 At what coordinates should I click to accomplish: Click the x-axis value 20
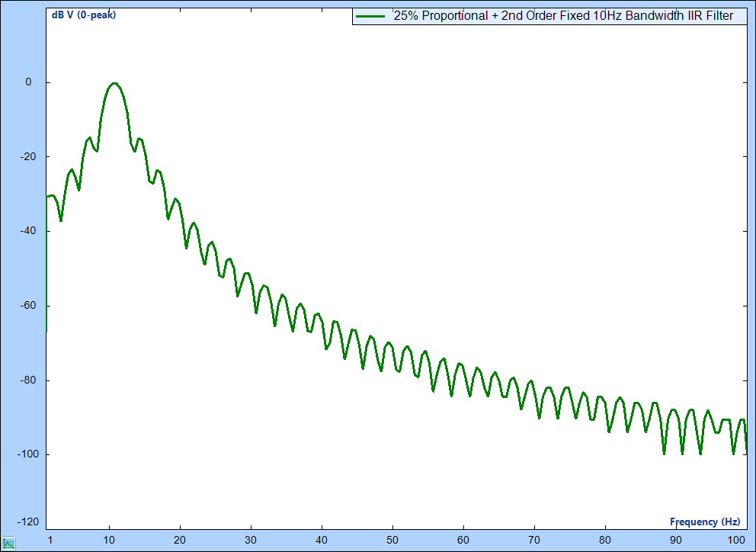click(181, 540)
